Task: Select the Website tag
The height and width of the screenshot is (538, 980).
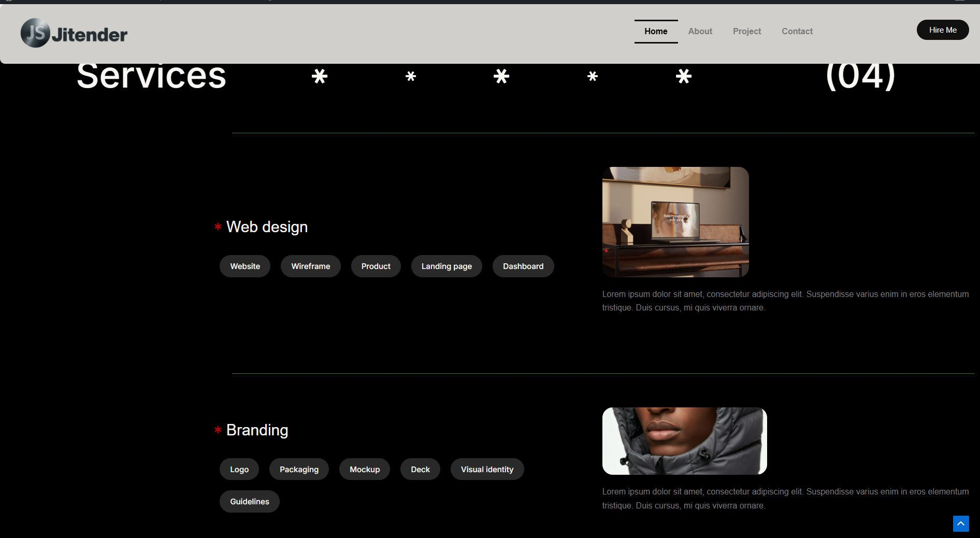Action: click(245, 266)
